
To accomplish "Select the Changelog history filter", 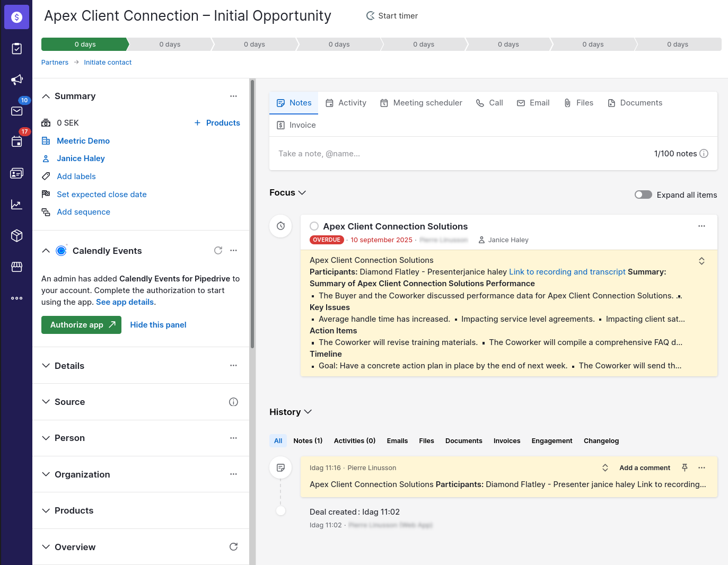I will tap(601, 440).
